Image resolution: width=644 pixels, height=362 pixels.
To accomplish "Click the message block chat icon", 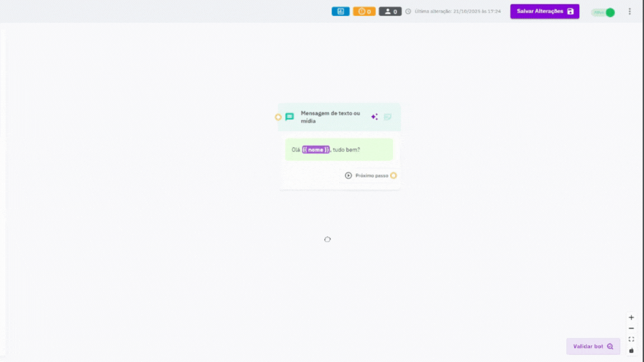I will click(290, 117).
